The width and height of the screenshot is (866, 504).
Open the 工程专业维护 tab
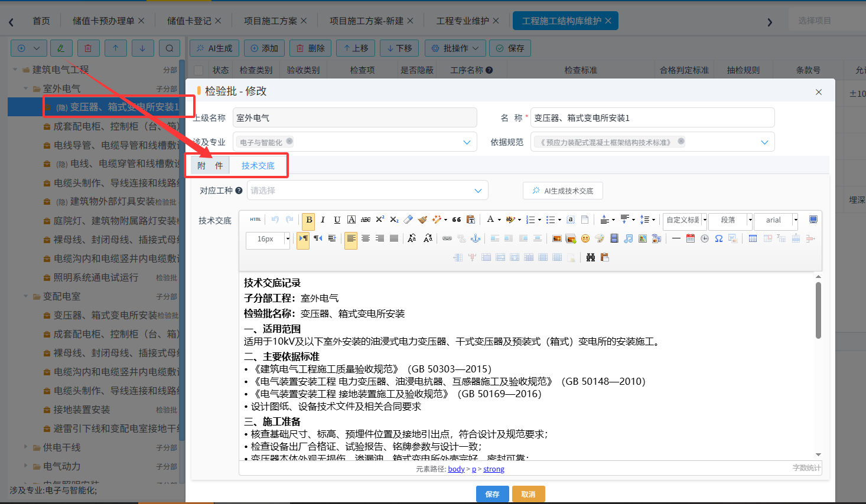(x=463, y=21)
